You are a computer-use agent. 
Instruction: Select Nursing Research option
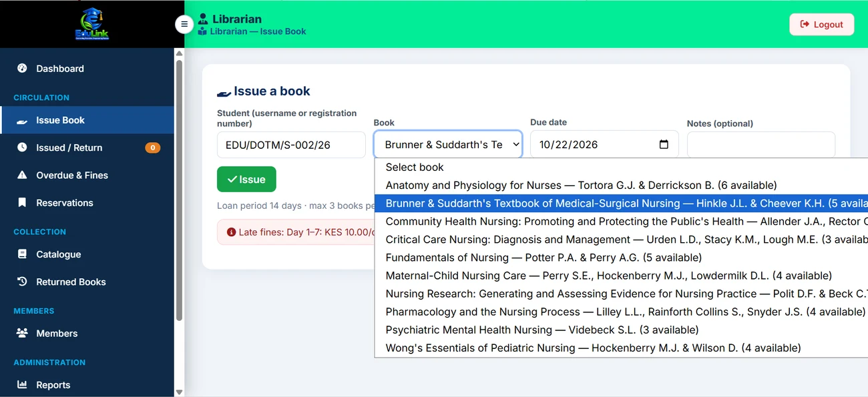(621, 293)
